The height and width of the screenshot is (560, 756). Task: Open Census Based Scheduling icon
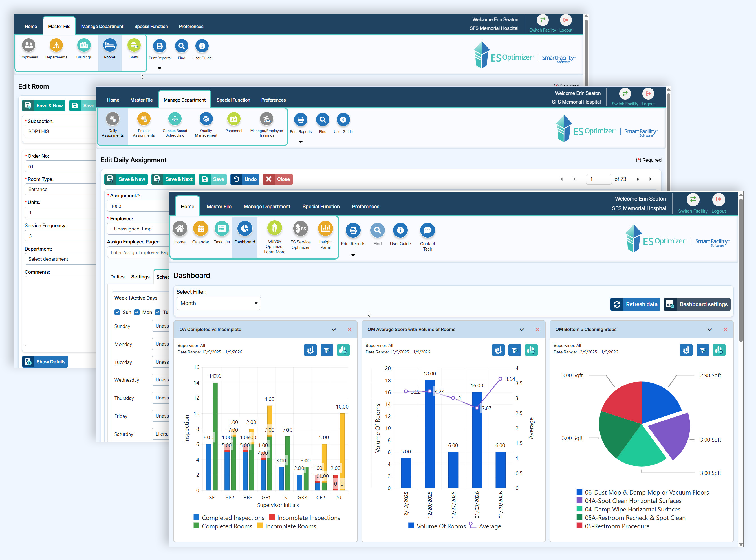(175, 119)
